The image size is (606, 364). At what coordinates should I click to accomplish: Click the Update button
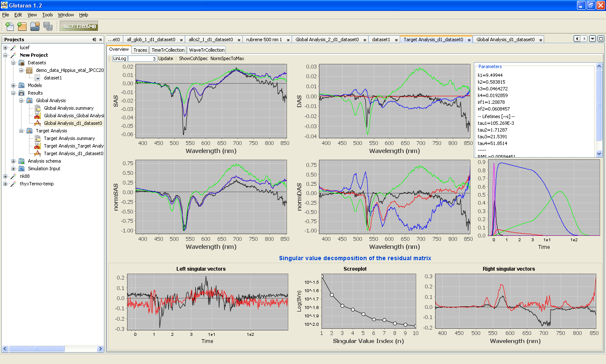[x=166, y=58]
